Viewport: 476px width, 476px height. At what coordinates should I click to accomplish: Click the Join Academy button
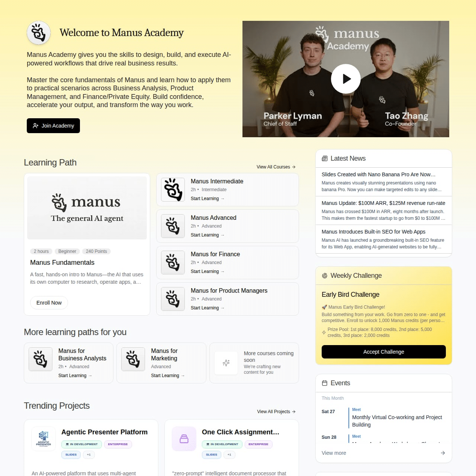click(x=53, y=126)
